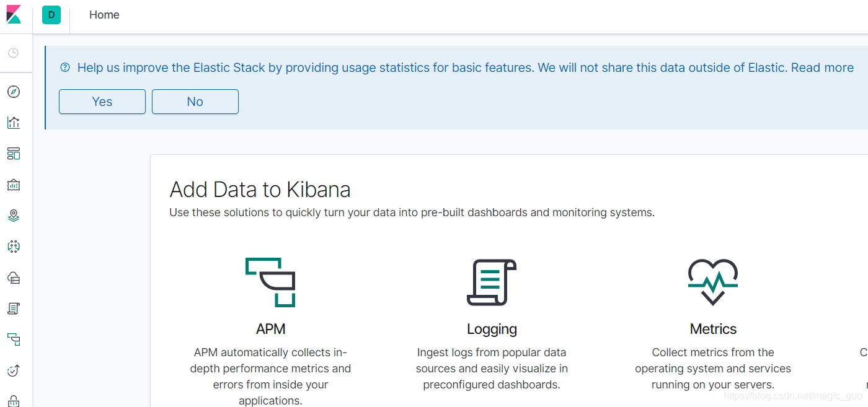Open Dashboard from the sidebar
Screen dimensions: 868x407
pos(14,154)
